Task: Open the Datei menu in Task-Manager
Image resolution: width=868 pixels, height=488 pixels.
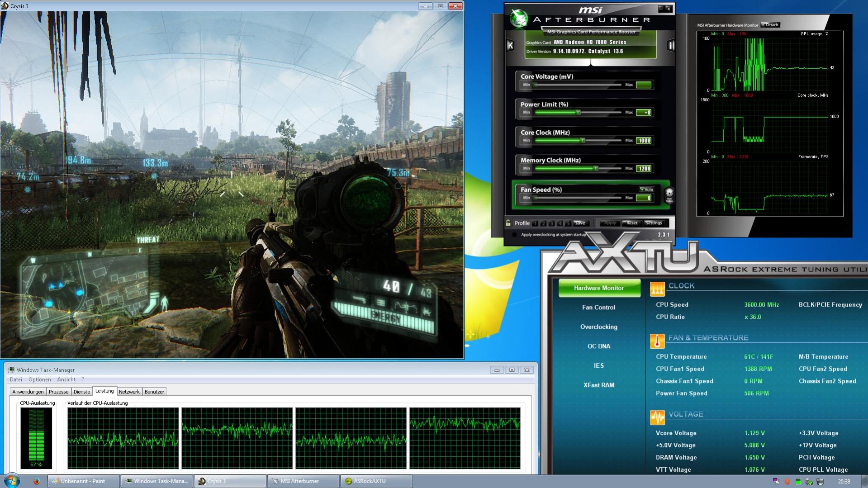Action: pyautogui.click(x=16, y=379)
